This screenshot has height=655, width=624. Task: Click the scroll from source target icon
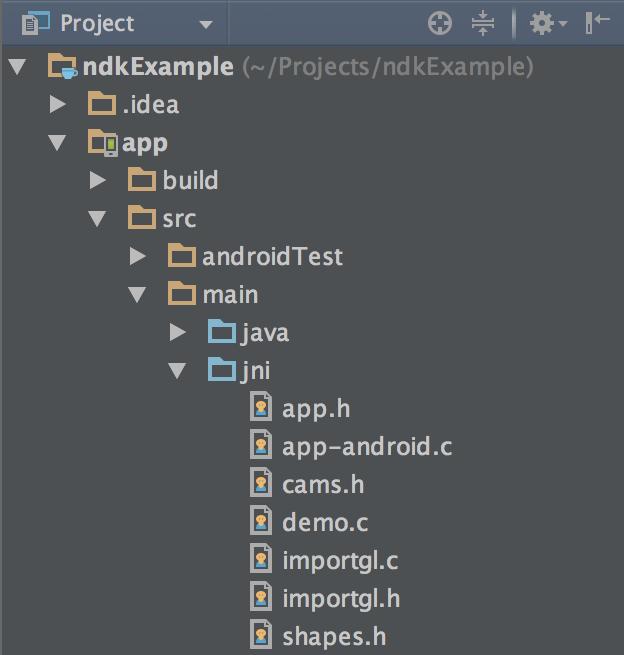coord(440,23)
